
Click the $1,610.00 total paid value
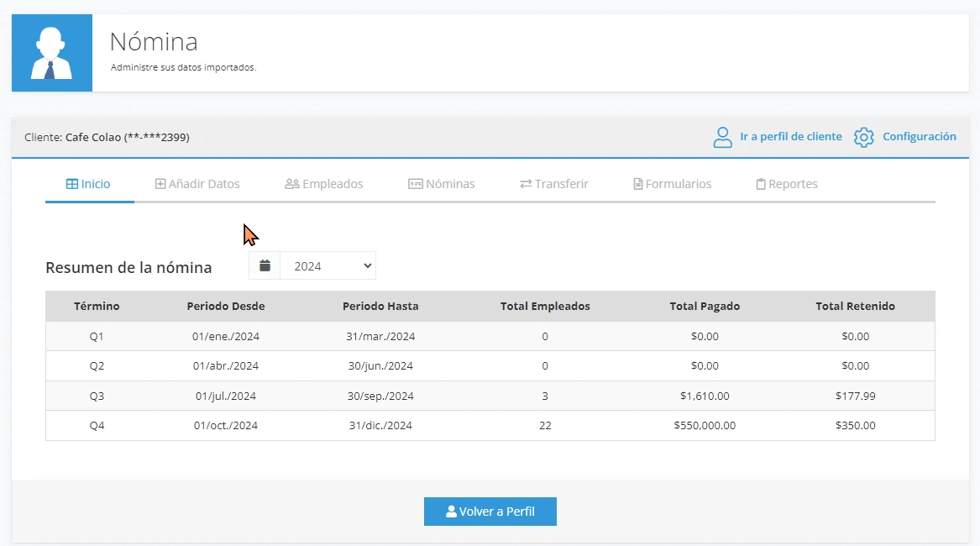click(705, 396)
